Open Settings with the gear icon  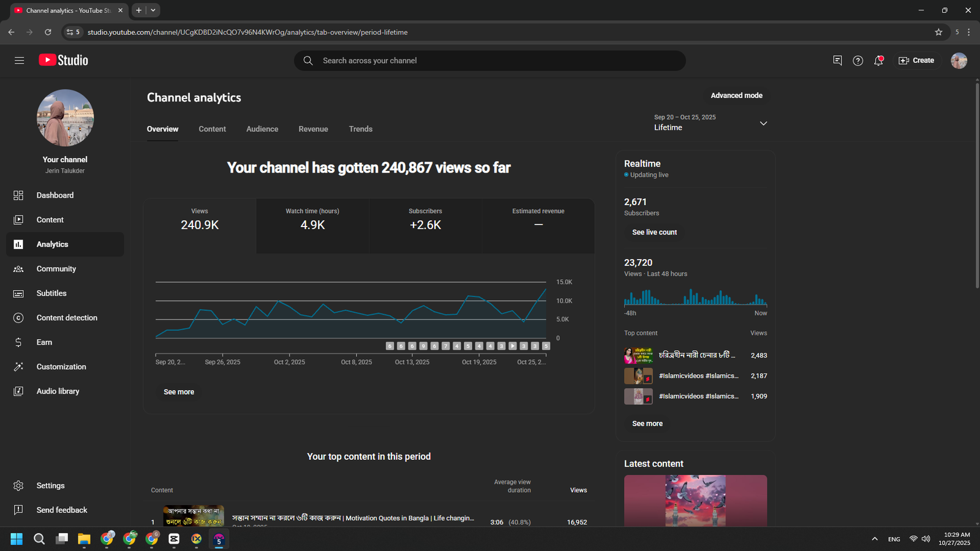65,485
